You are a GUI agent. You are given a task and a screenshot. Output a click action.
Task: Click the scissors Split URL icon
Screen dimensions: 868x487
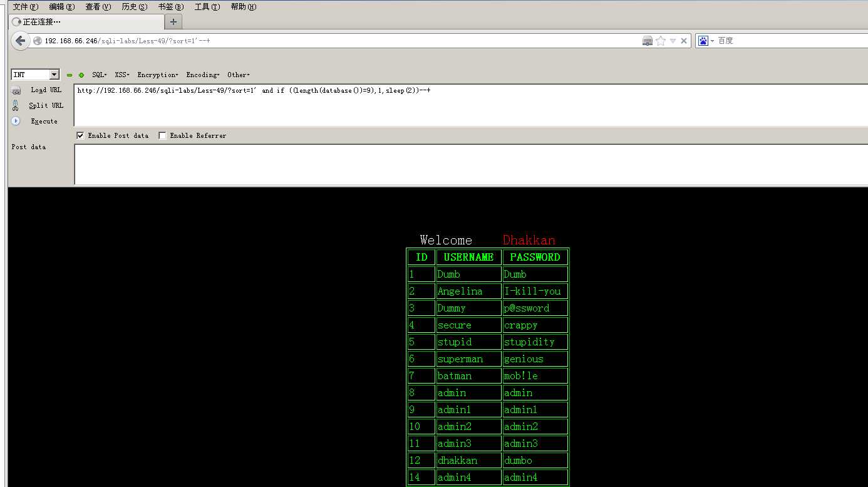(16, 105)
